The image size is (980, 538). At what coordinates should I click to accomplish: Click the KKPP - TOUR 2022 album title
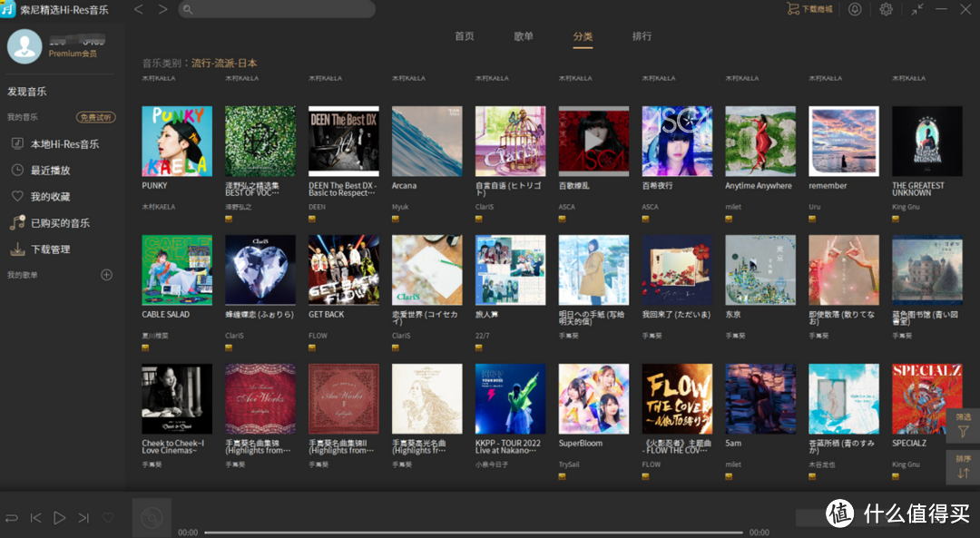(x=507, y=446)
